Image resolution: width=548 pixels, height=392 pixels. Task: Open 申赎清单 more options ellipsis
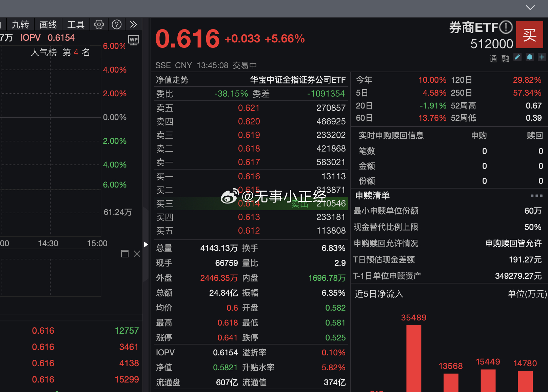click(537, 196)
